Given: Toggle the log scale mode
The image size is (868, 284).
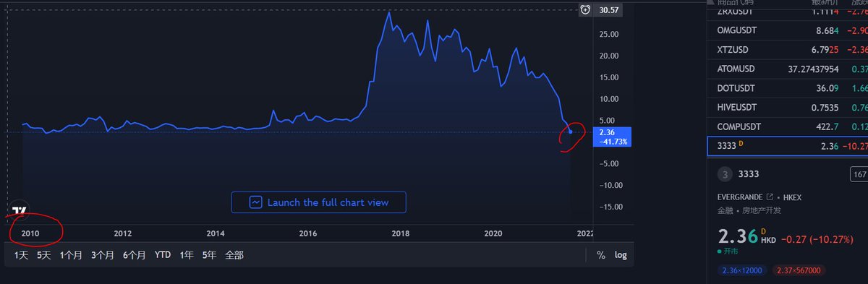Looking at the screenshot, I should [x=621, y=255].
